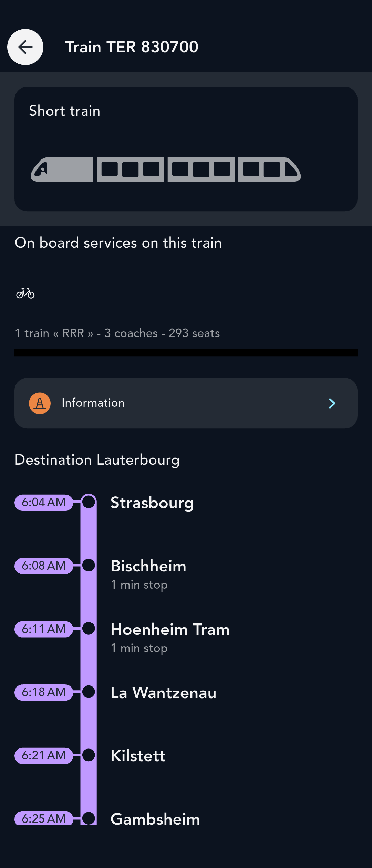Select the Bischheim stop
The width and height of the screenshot is (372, 868).
click(x=148, y=566)
